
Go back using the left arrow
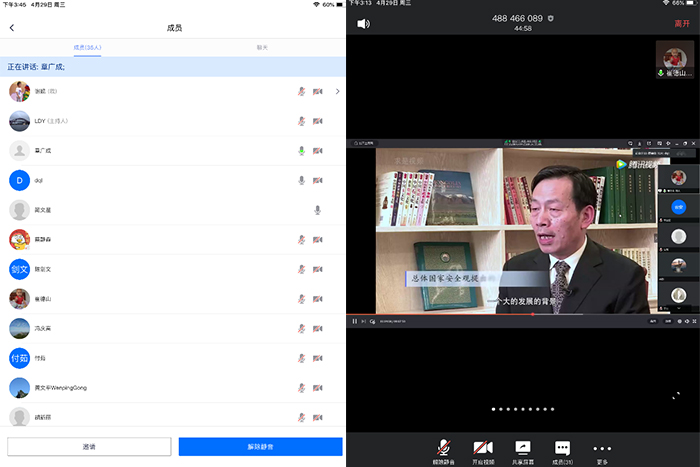click(x=12, y=28)
